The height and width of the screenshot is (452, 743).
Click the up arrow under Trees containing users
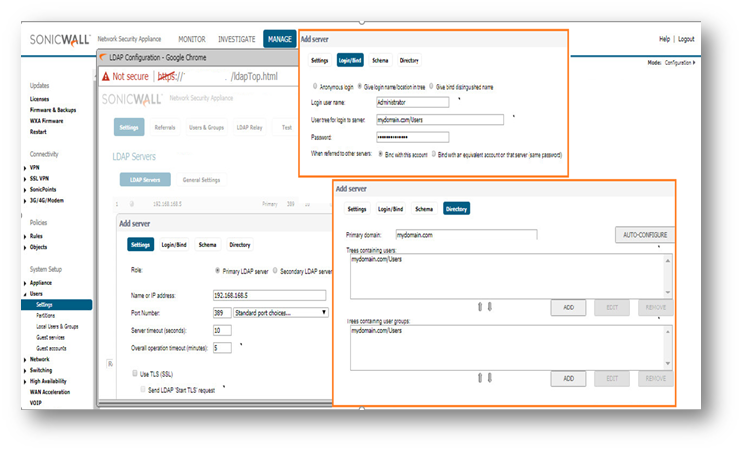point(479,307)
